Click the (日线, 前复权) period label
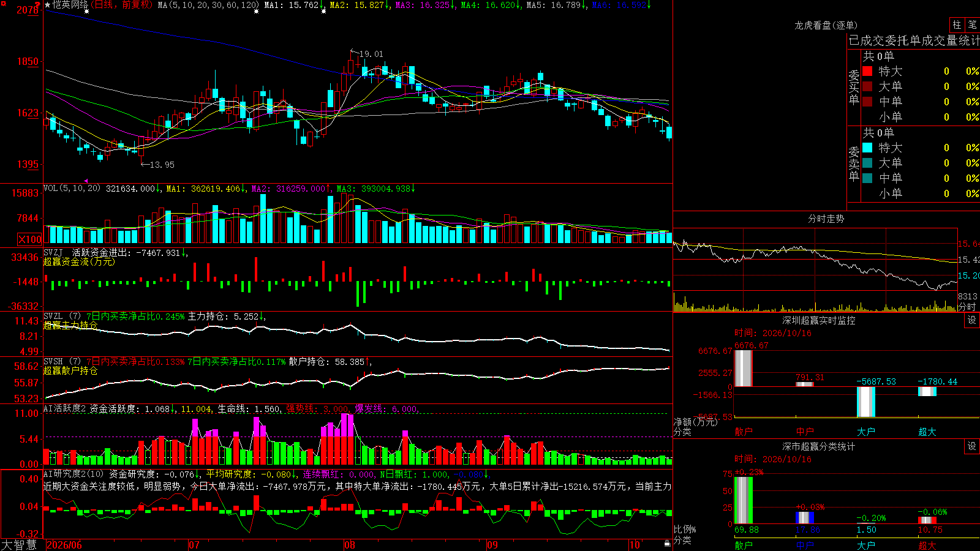Viewport: 980px width, 551px height. (122, 5)
